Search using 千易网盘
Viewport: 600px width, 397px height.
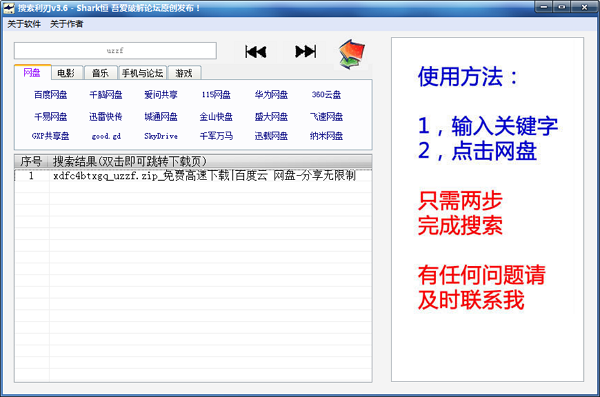tap(51, 116)
